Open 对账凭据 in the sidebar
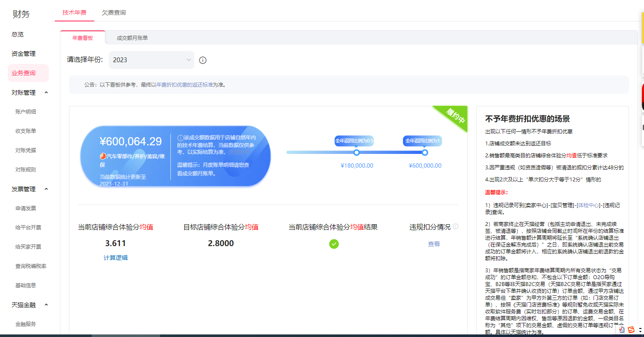This screenshot has width=644, height=337. coord(26,150)
